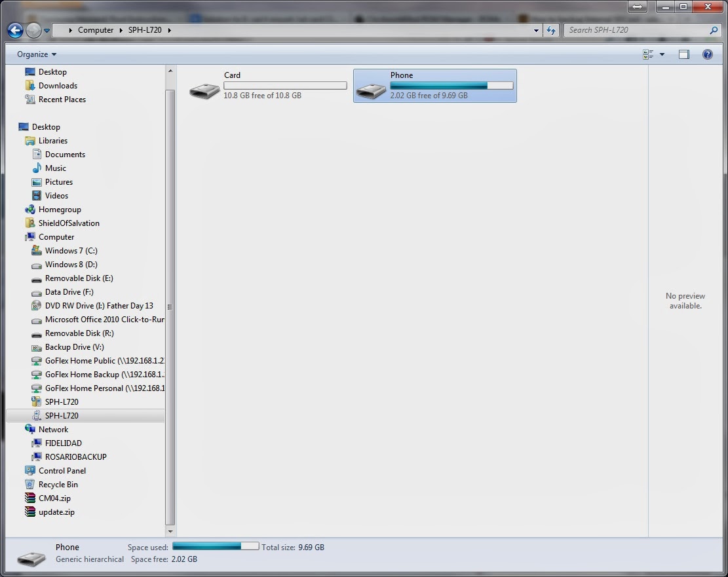728x577 pixels.
Task: Open Removable Disk (R:)
Action: click(x=73, y=333)
